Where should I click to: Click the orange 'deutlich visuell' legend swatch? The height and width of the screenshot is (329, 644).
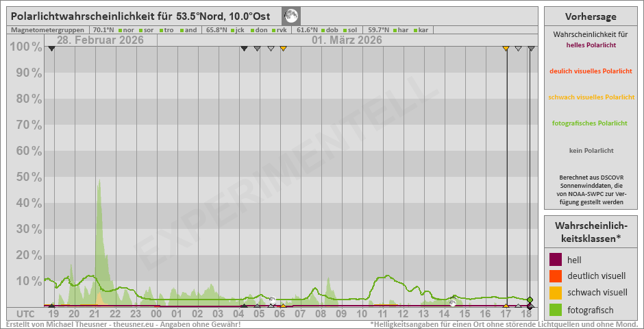pos(556,276)
